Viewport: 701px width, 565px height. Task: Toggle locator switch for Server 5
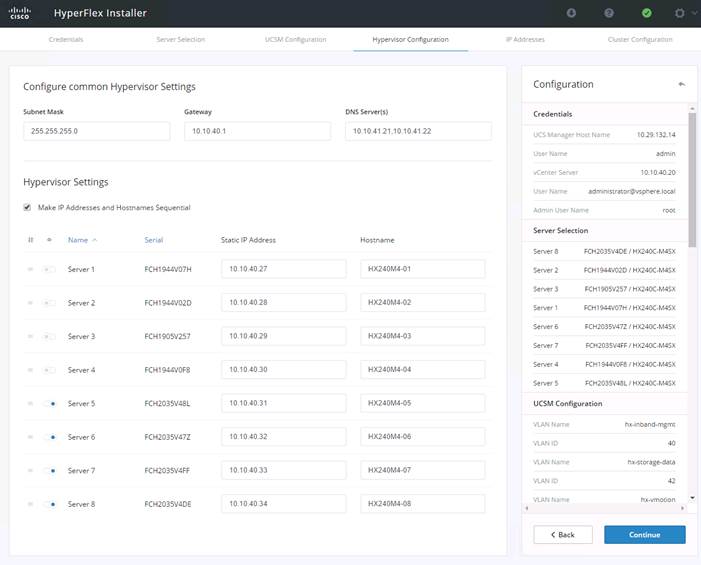coord(49,403)
